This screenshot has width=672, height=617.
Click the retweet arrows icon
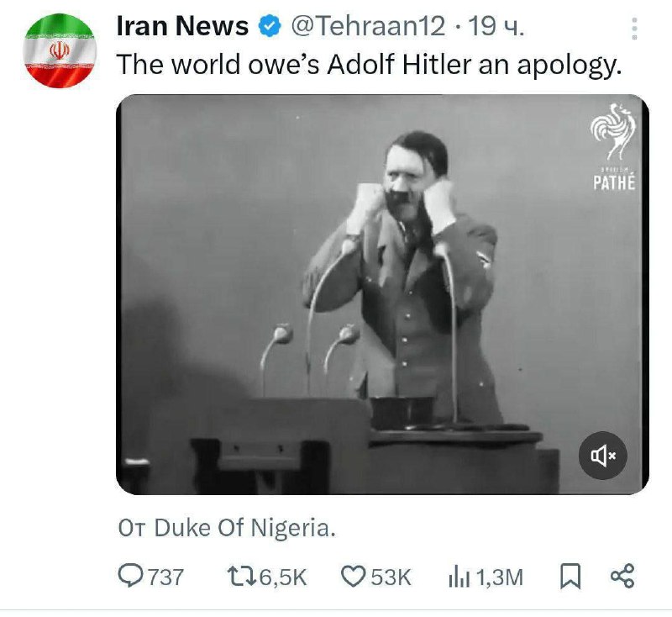tap(240, 576)
